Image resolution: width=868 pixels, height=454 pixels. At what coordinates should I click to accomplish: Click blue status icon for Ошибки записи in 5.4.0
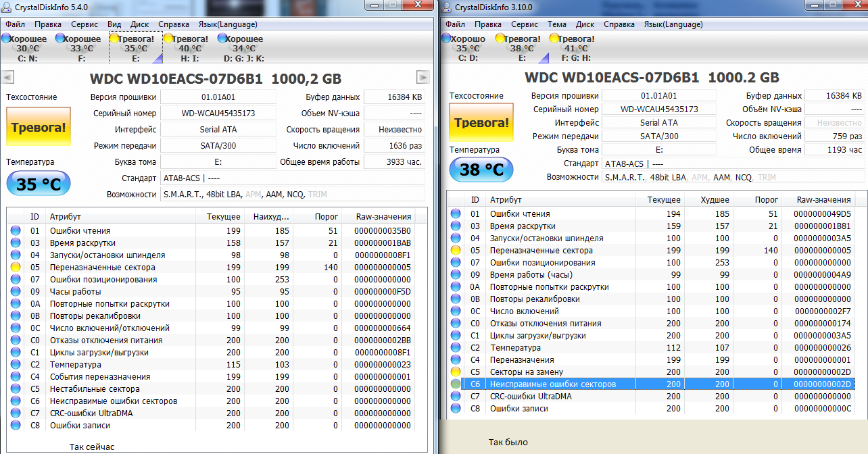[x=16, y=425]
